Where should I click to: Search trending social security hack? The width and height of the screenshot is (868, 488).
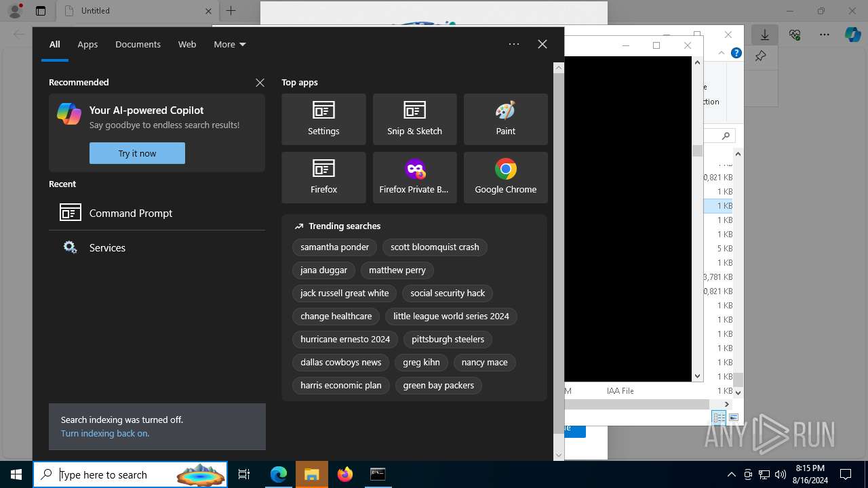pos(448,293)
